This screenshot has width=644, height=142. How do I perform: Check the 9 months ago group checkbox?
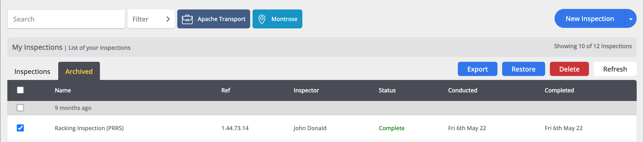pos(20,108)
